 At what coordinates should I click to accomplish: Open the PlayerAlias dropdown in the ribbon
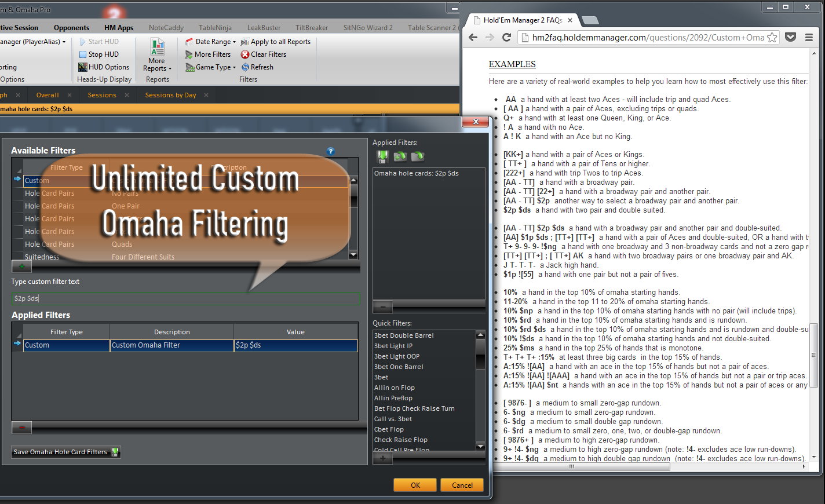pos(64,42)
